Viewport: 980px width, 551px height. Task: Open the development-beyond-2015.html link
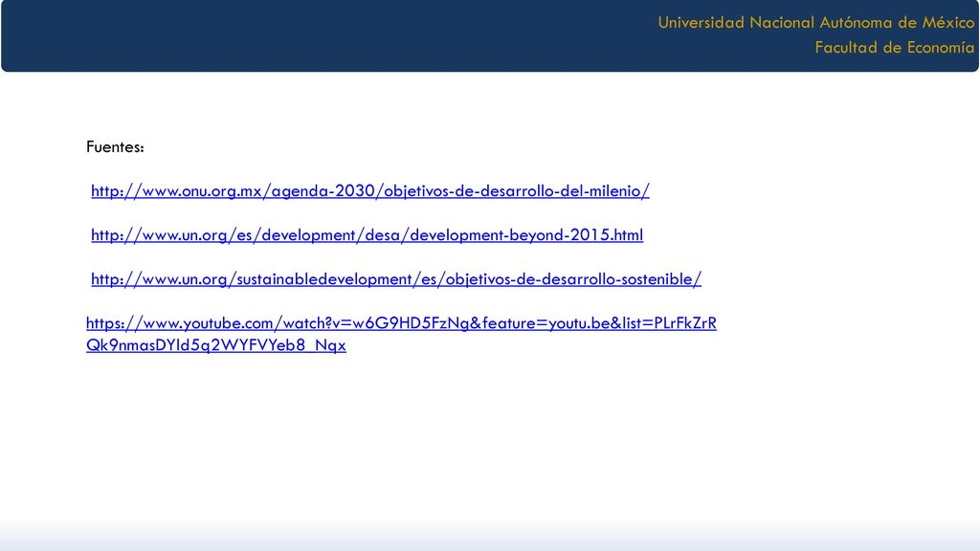point(367,235)
